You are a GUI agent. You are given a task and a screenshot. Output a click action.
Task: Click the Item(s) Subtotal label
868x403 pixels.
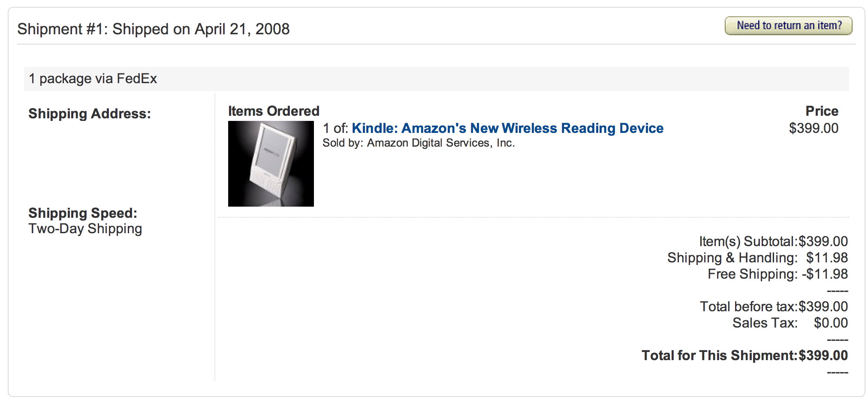(748, 241)
